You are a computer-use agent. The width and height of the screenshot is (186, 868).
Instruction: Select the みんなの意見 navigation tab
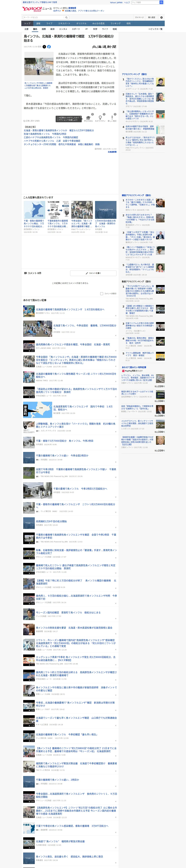tap(99, 24)
